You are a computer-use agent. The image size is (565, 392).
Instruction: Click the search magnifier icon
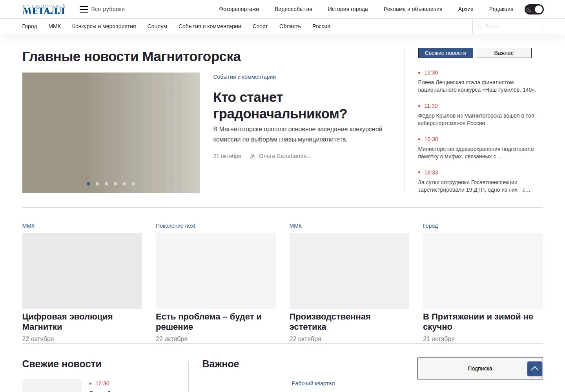479,26
